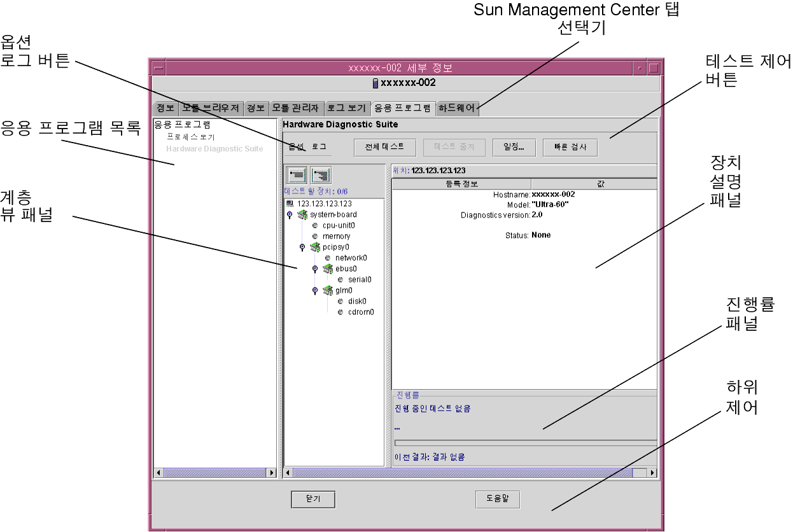
Task: Select the host computer icon beside 123.123.123.123
Action: [290, 204]
